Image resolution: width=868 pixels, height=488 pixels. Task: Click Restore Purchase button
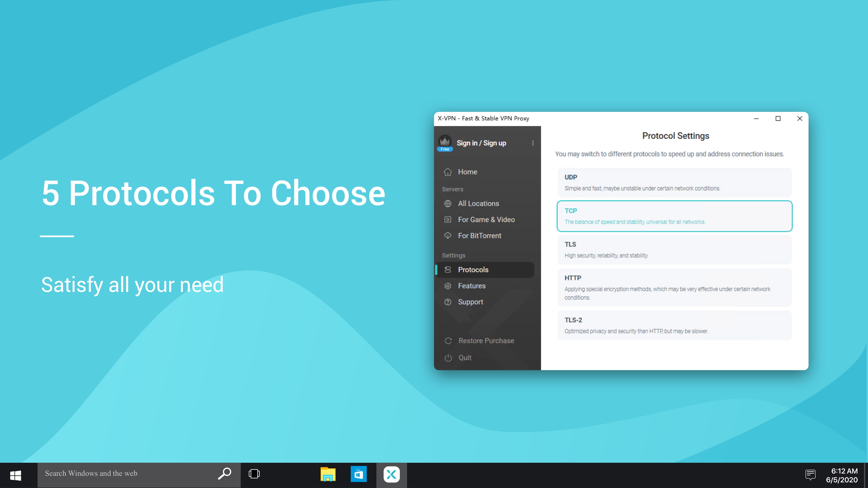[x=486, y=341]
